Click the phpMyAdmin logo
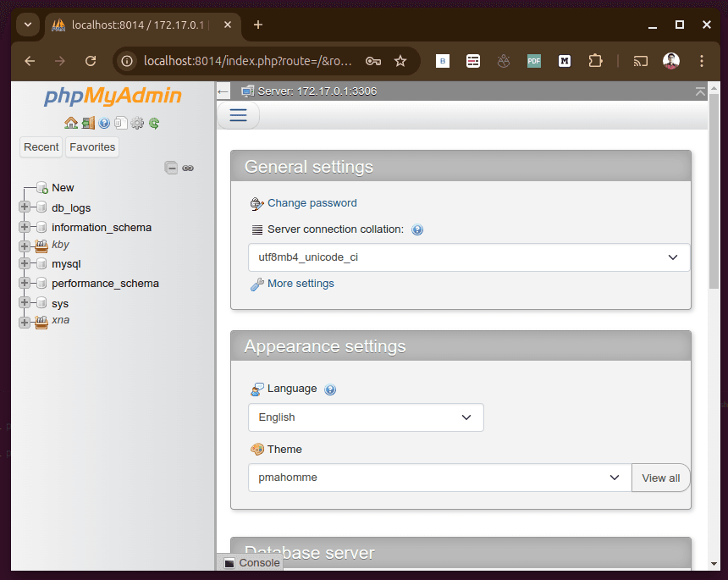 [113, 96]
